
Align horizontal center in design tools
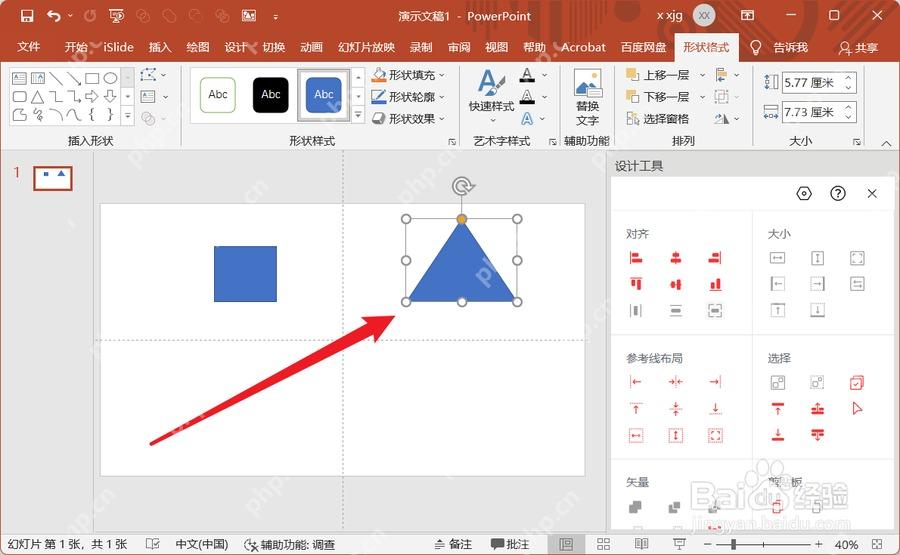point(676,258)
